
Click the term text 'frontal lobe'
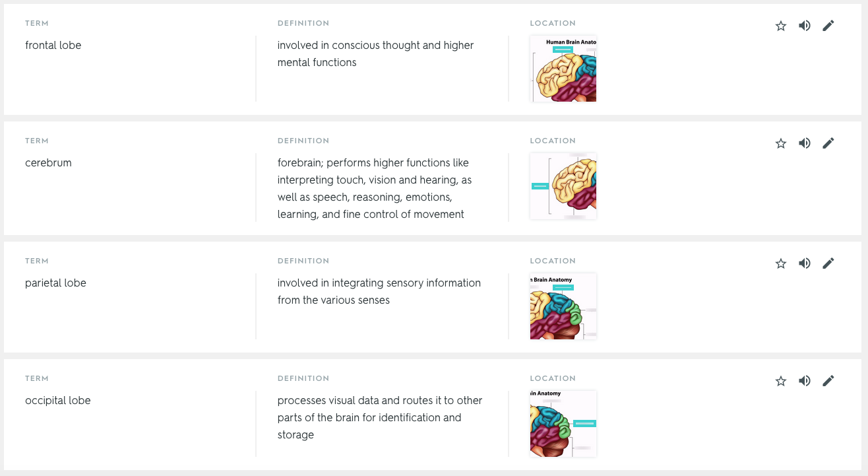tap(53, 46)
